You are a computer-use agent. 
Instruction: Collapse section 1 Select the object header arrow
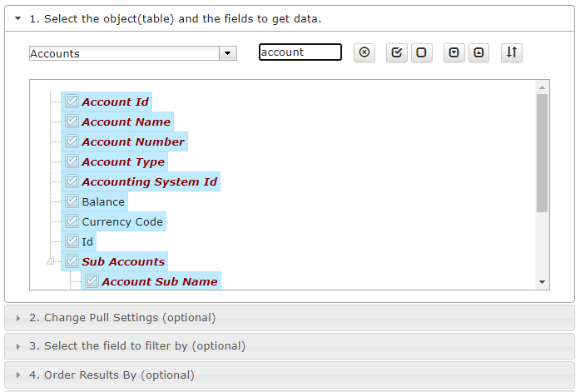tap(17, 18)
